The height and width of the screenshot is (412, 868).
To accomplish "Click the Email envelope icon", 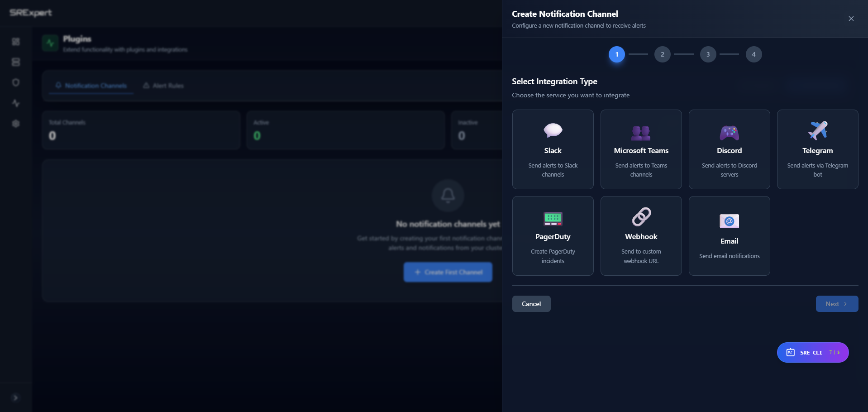I will click(x=729, y=221).
